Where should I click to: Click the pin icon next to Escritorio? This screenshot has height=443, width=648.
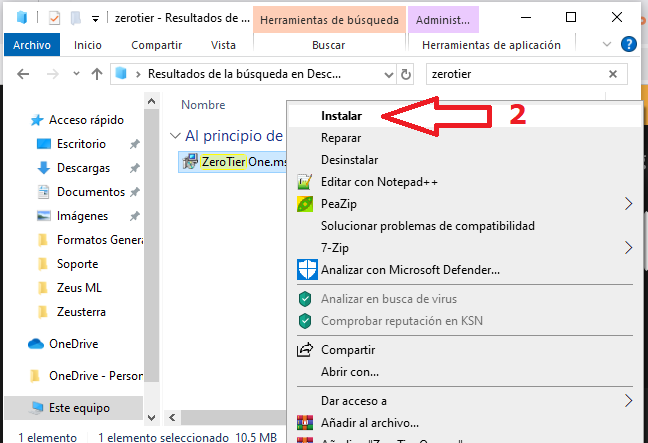pyautogui.click(x=134, y=144)
